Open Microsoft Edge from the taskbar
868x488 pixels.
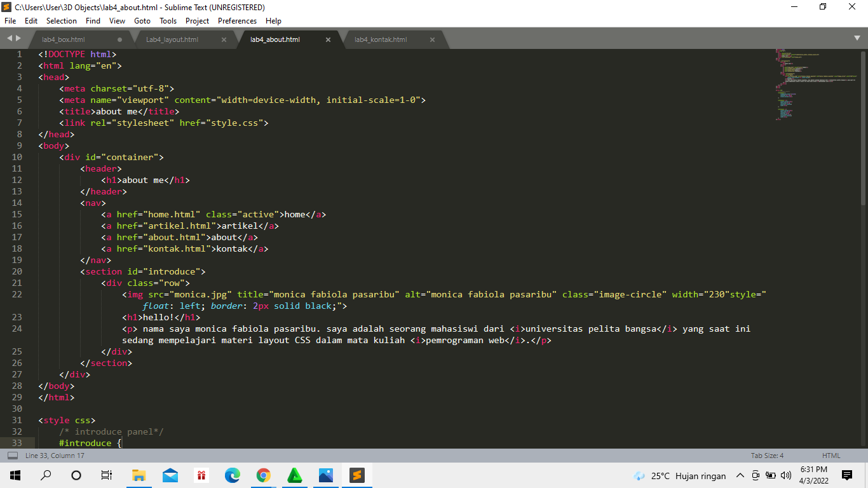pyautogui.click(x=232, y=475)
